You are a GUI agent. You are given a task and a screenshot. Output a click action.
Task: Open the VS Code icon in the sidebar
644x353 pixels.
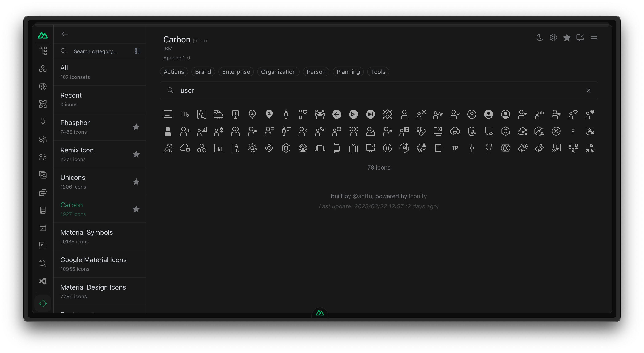point(43,281)
